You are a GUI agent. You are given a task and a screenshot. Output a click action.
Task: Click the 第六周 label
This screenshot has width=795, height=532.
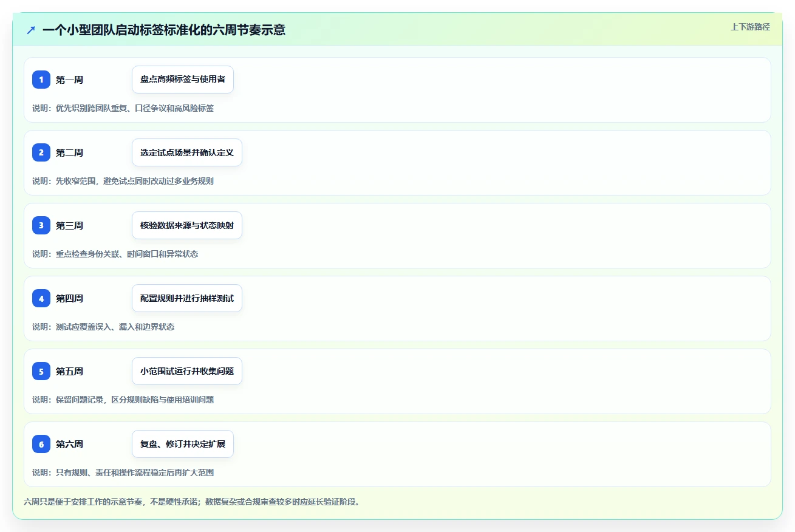click(69, 444)
